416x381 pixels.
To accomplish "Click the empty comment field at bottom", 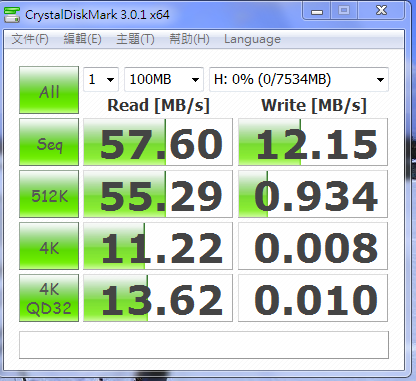I will click(x=204, y=345).
